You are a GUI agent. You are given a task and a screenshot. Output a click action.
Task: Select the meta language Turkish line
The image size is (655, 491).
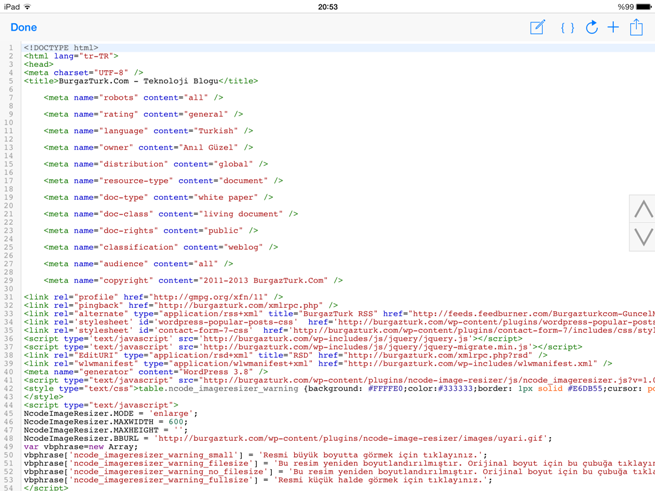148,131
